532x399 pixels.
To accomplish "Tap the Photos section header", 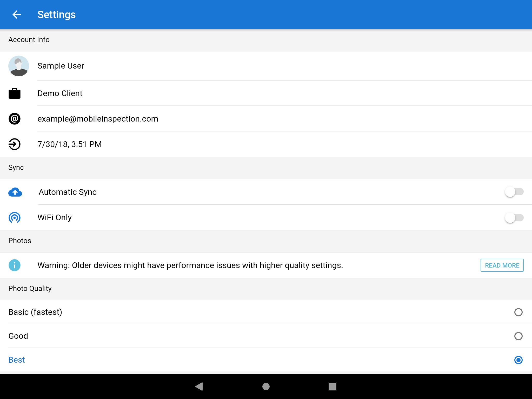I will click(20, 241).
